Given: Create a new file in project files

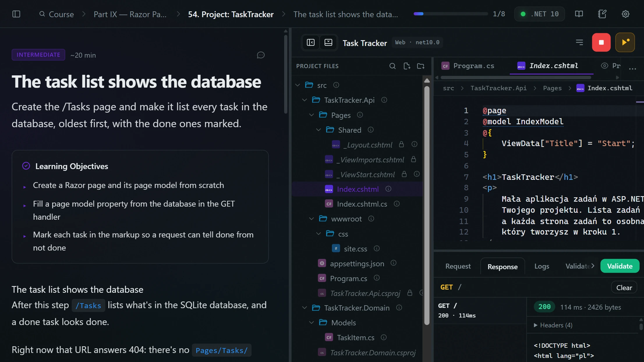Looking at the screenshot, I should [x=407, y=66].
